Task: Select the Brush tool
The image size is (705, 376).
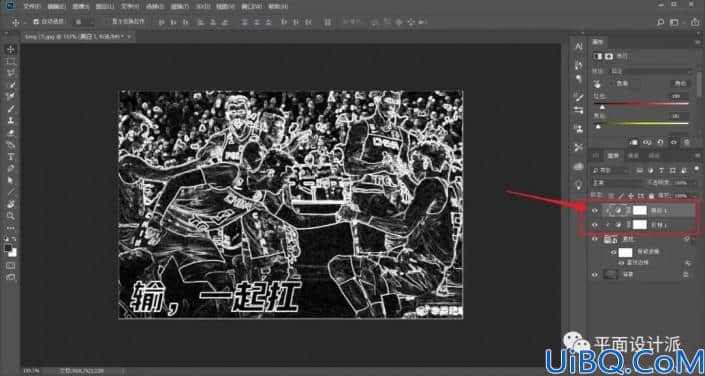Action: 12,108
